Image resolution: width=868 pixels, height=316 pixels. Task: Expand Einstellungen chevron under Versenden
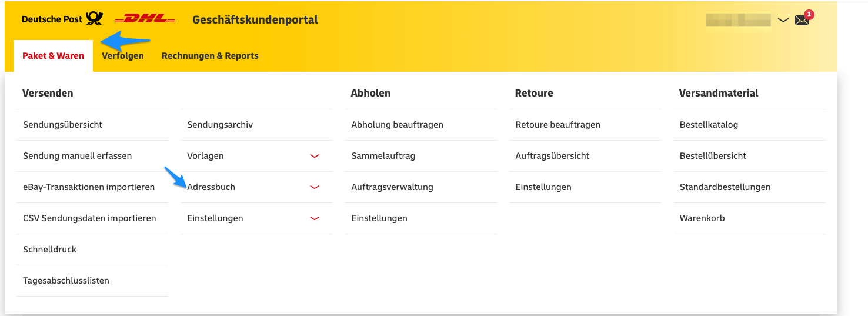315,218
